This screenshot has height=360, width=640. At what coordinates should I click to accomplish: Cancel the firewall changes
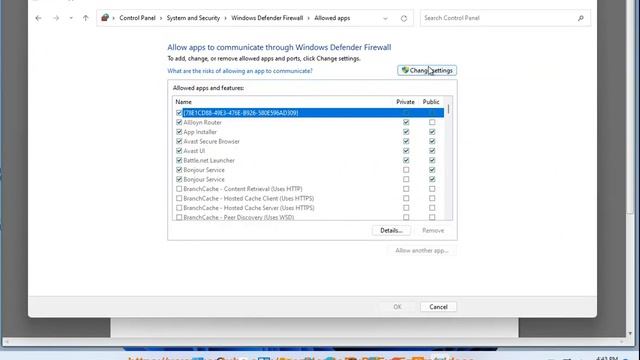click(x=438, y=307)
